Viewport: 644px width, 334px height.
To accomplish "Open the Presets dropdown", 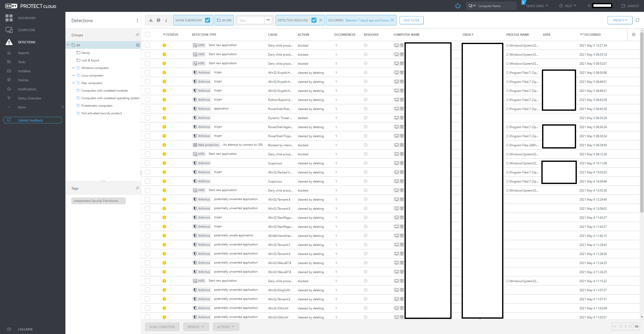I will tap(620, 20).
